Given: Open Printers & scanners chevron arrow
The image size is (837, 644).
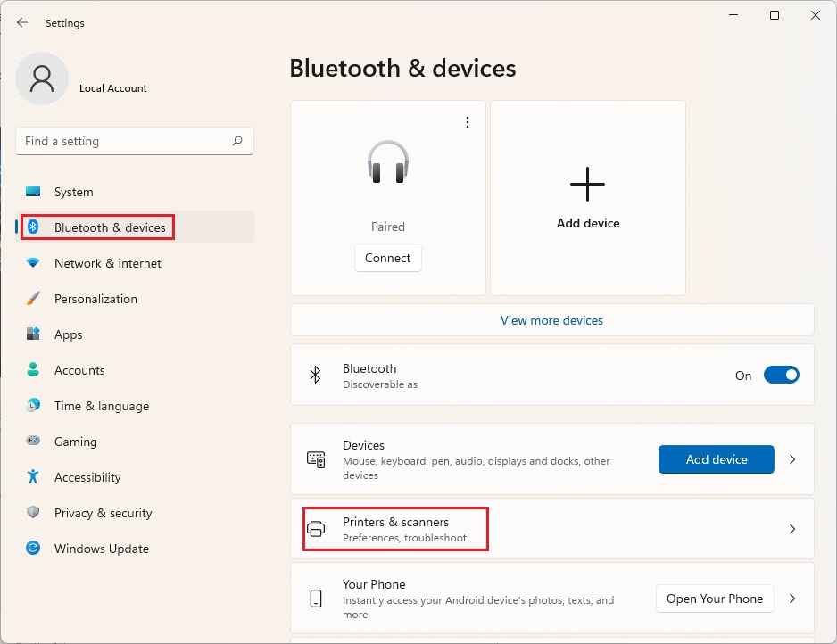Looking at the screenshot, I should [792, 529].
